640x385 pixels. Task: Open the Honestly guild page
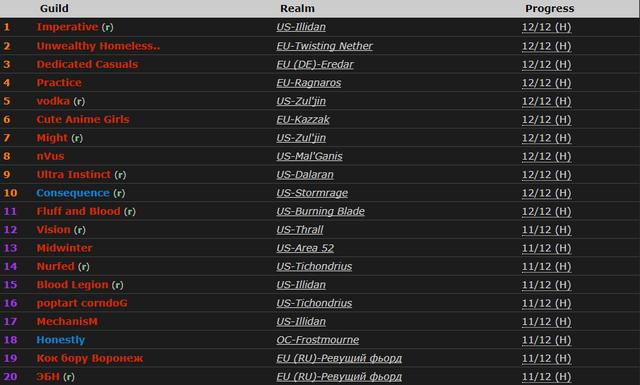tap(61, 340)
